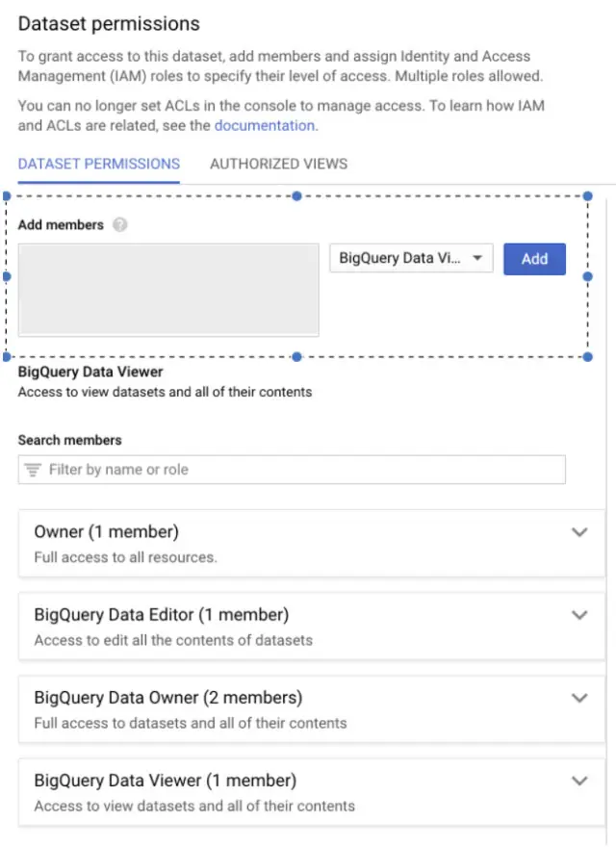Viewport: 616px width, 847px height.
Task: Click the blue Add button
Action: 534,258
